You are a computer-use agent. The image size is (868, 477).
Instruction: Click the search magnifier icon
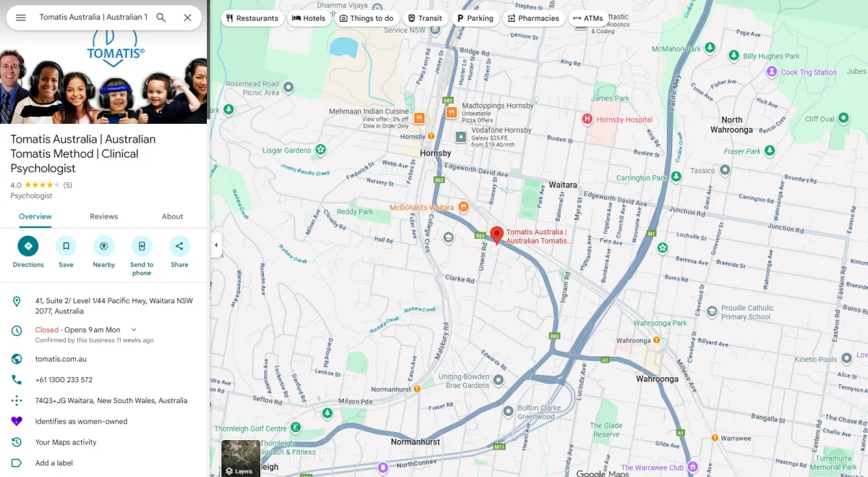coord(161,17)
